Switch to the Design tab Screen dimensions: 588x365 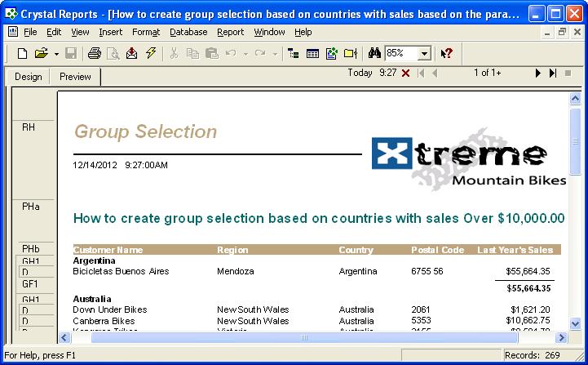point(28,77)
